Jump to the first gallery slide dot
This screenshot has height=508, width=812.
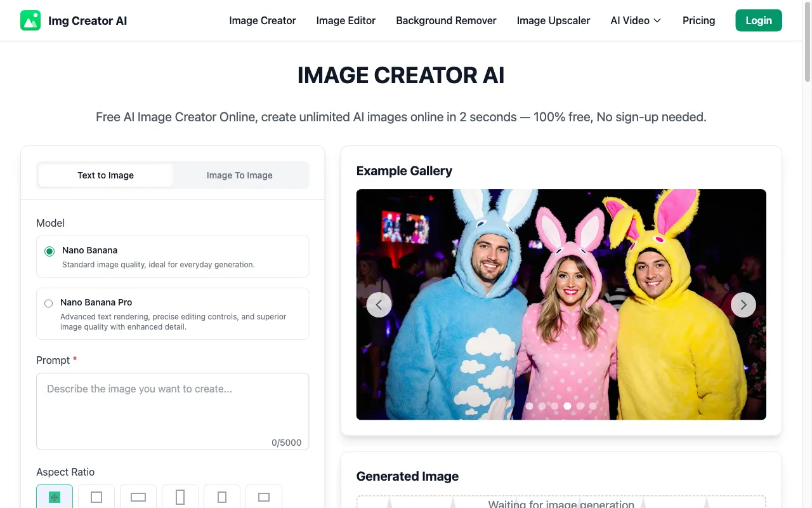coord(529,406)
